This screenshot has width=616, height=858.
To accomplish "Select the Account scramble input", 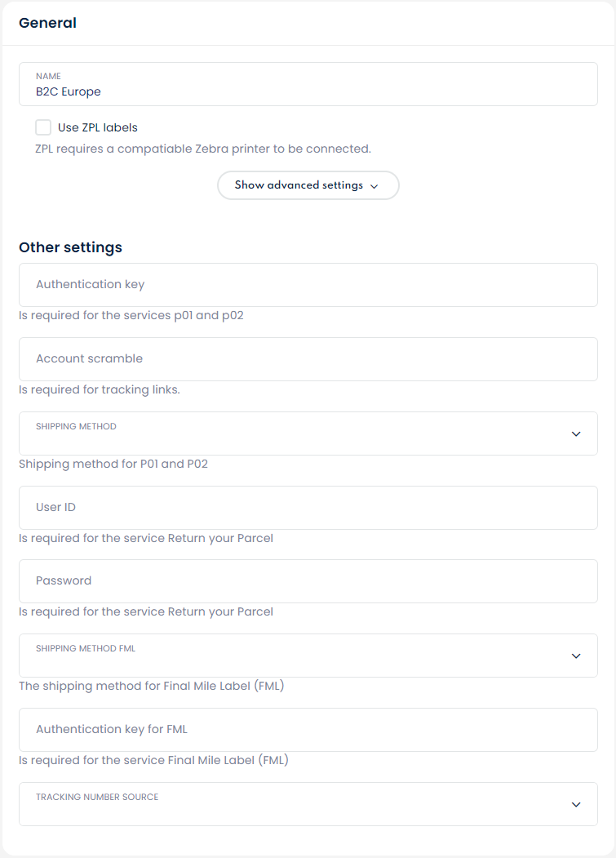I will pos(308,359).
